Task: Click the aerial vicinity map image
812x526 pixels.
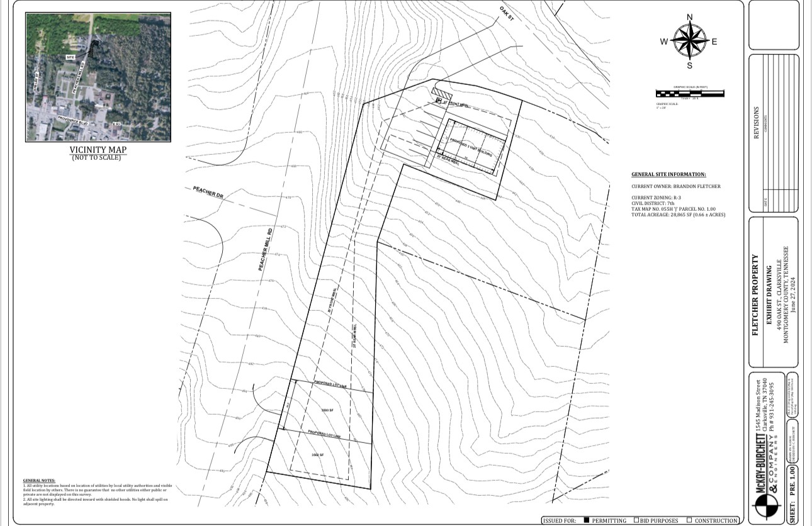Action: point(98,77)
